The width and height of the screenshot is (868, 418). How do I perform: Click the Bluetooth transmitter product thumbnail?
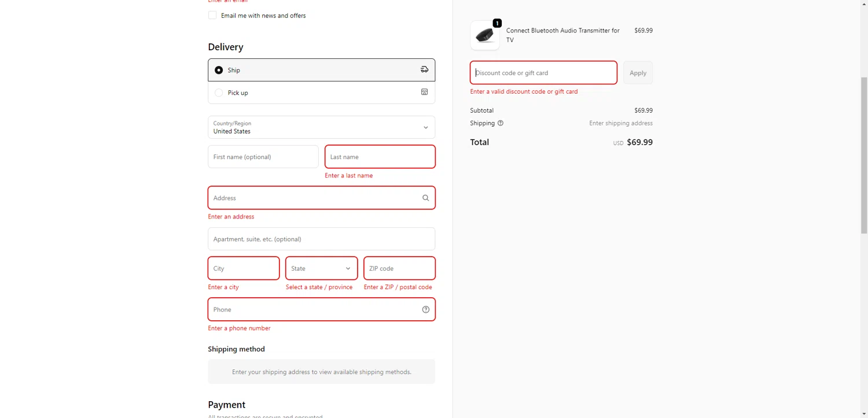coord(485,35)
